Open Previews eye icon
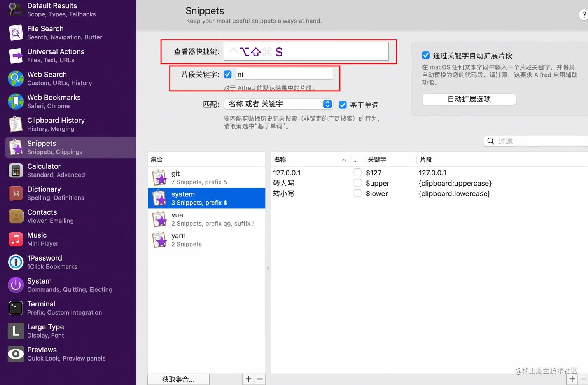 [x=16, y=354]
